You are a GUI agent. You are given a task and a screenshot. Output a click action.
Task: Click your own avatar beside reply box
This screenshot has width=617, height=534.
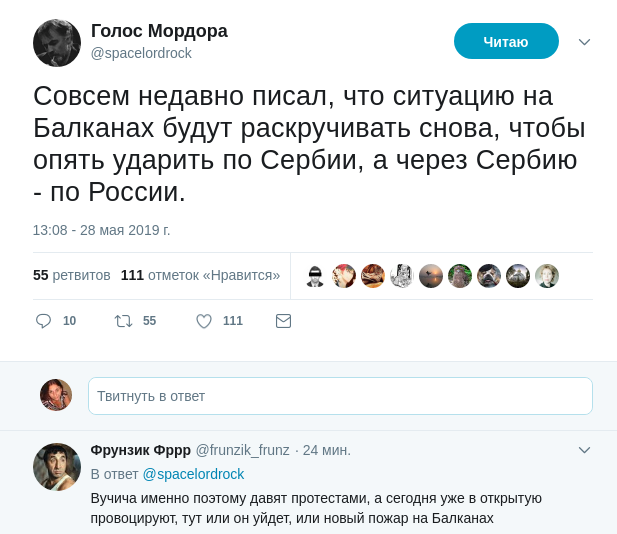pos(56,395)
